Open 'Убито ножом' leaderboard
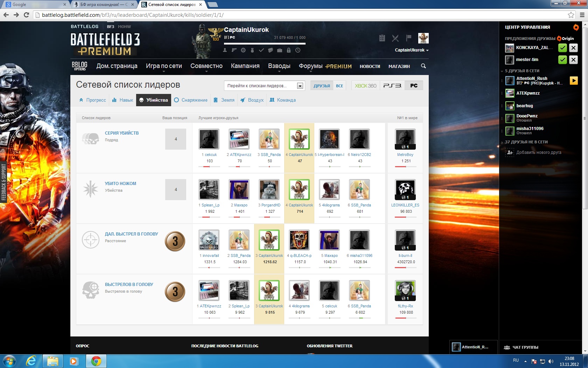Image resolution: width=588 pixels, height=368 pixels. click(120, 184)
